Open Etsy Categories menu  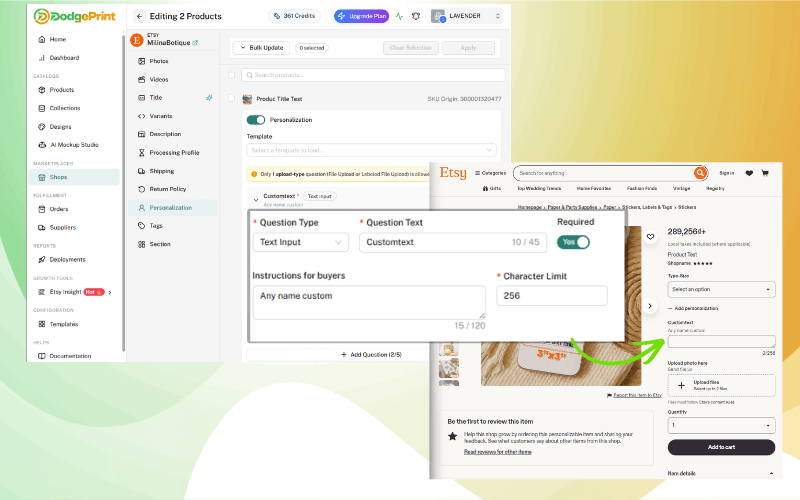(x=490, y=173)
